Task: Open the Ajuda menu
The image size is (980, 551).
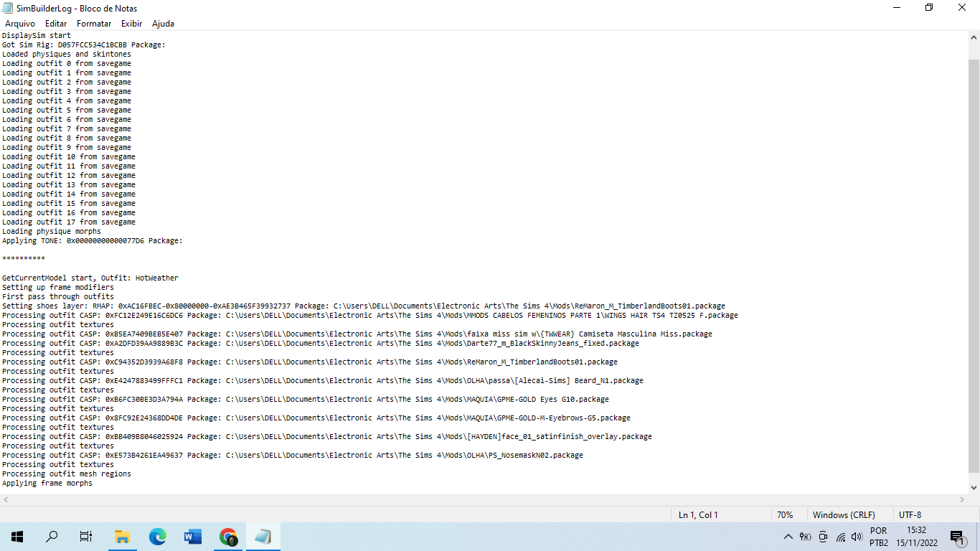Action: tap(163, 24)
